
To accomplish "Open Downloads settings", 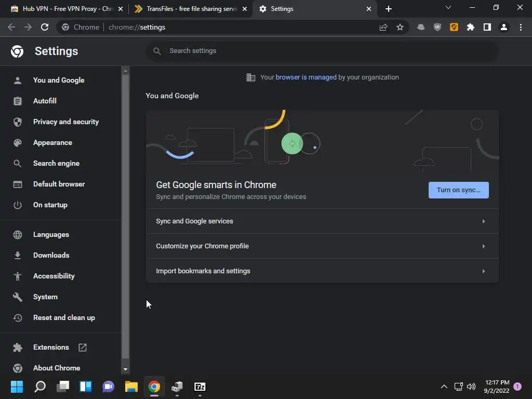I will coord(51,256).
